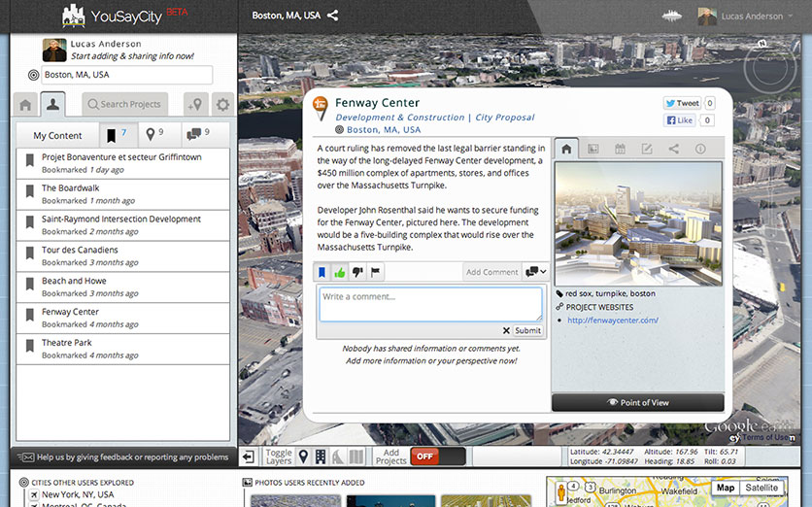Open the project calendar tab
Viewport: 812px width, 507px height.
[x=620, y=150]
